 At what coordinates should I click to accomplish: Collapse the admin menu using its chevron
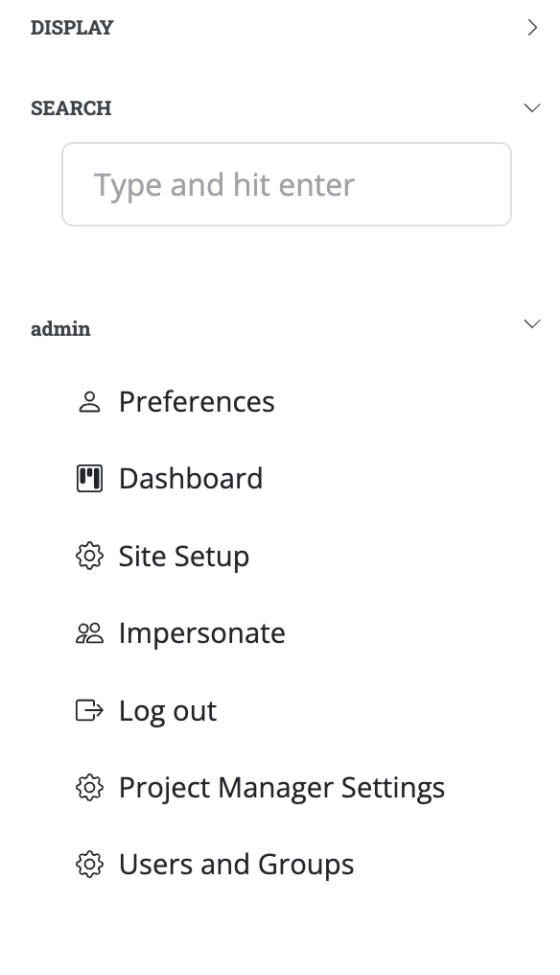[532, 324]
